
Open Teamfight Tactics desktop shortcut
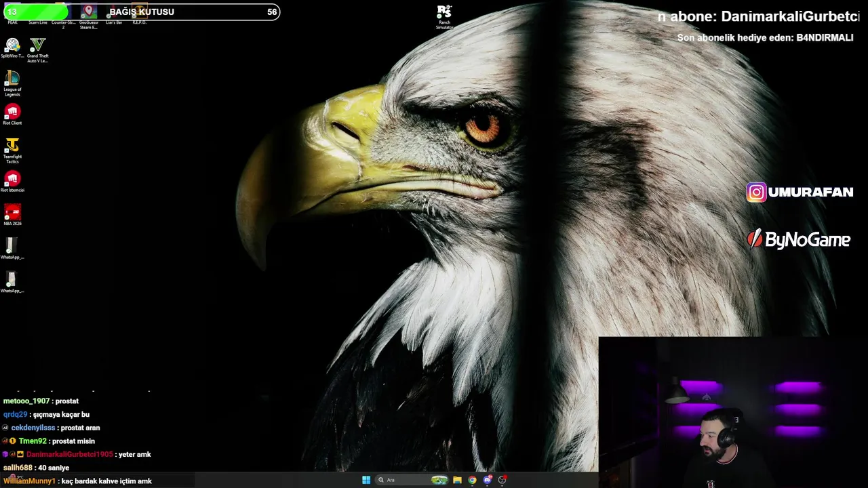coord(12,150)
